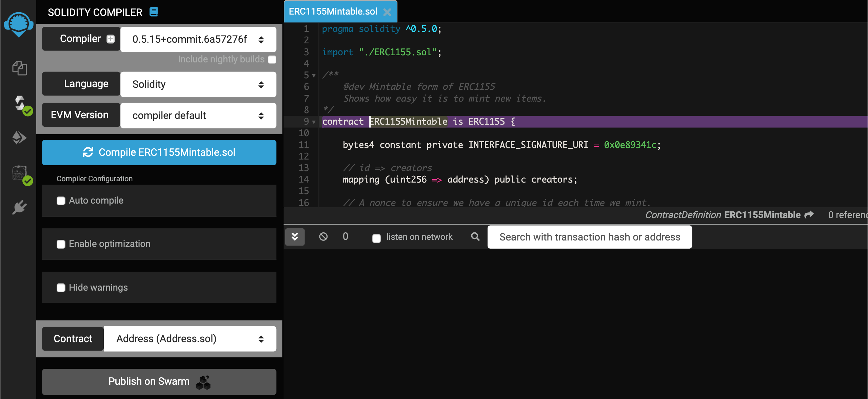Image resolution: width=868 pixels, height=399 pixels.
Task: Click the hex value 0x0e89341c
Action: 631,145
